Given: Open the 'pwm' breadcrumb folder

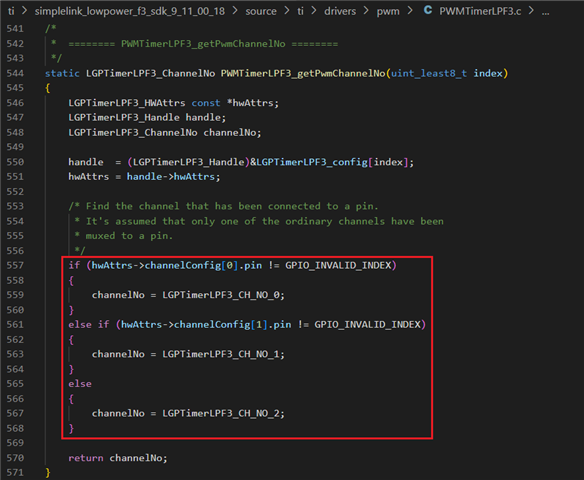Looking at the screenshot, I should click(x=388, y=11).
